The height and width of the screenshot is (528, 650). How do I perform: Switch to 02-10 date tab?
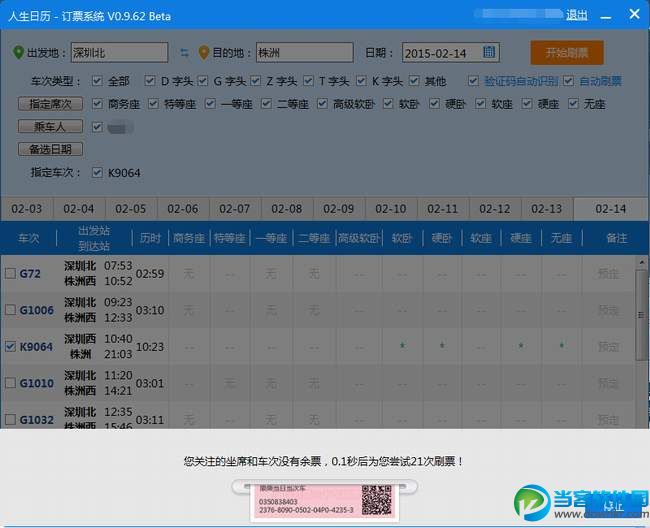(x=390, y=208)
